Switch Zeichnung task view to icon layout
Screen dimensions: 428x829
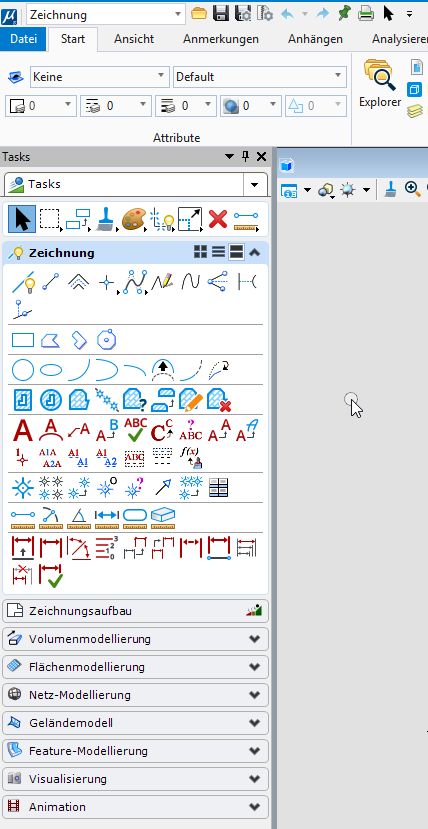click(x=200, y=253)
